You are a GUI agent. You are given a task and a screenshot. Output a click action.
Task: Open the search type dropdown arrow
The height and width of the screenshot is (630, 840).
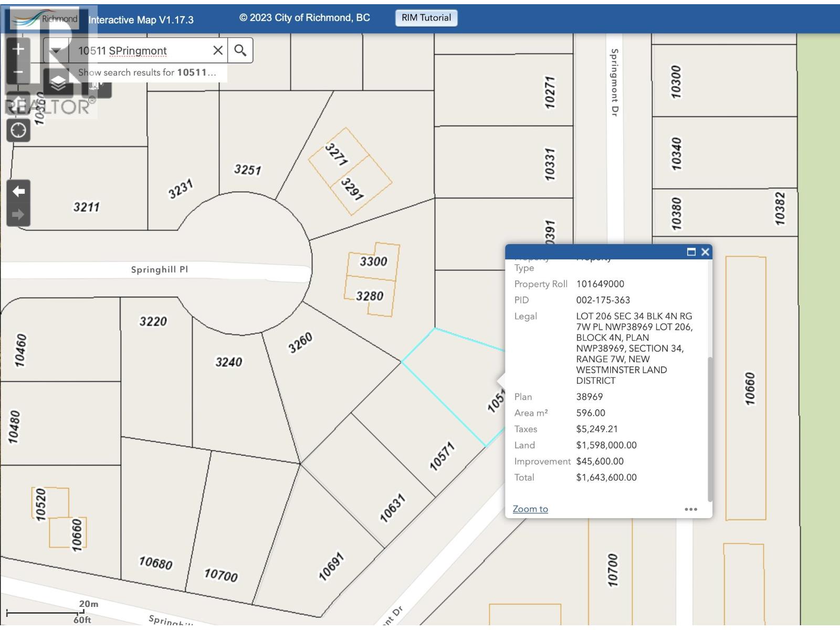(55, 50)
